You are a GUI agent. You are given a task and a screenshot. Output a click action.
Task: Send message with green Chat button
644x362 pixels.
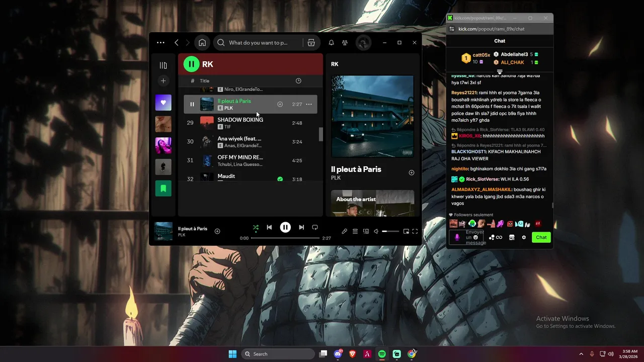tap(541, 237)
